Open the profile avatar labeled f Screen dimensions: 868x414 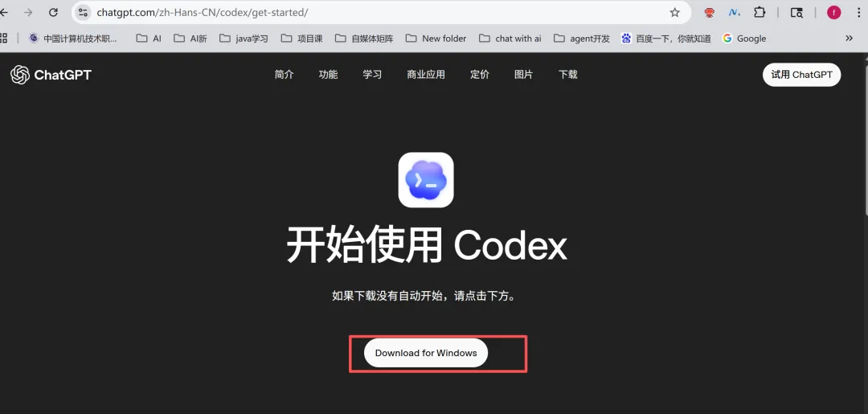pos(833,12)
